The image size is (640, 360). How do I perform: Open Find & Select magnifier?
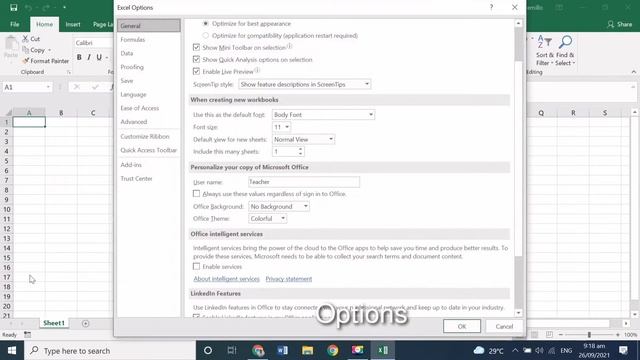pyautogui.click(x=565, y=51)
